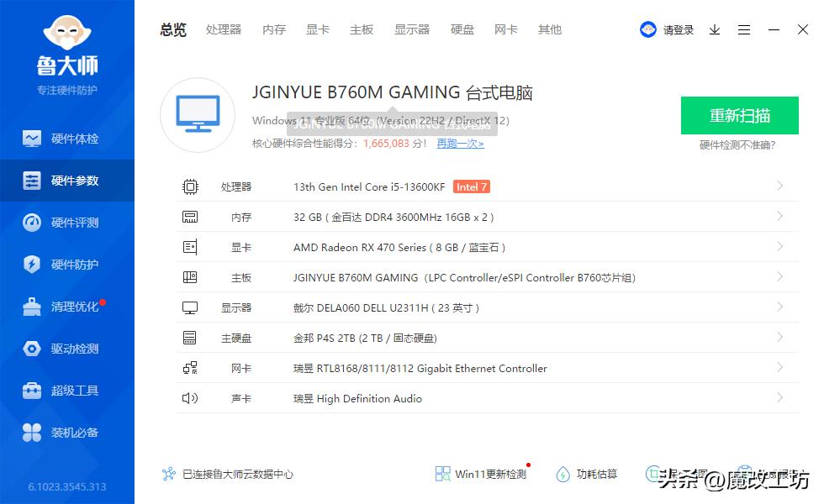The height and width of the screenshot is (504, 824).
Task: Switch to the 内存 tab
Action: coord(272,29)
